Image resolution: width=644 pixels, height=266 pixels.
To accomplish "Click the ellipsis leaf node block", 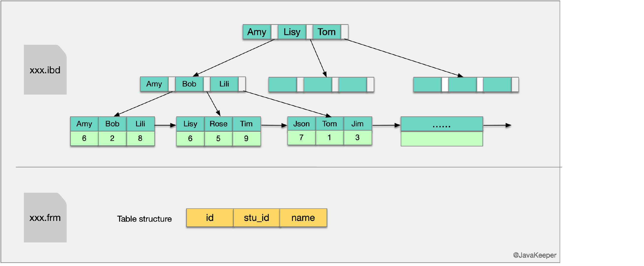I will (x=441, y=124).
